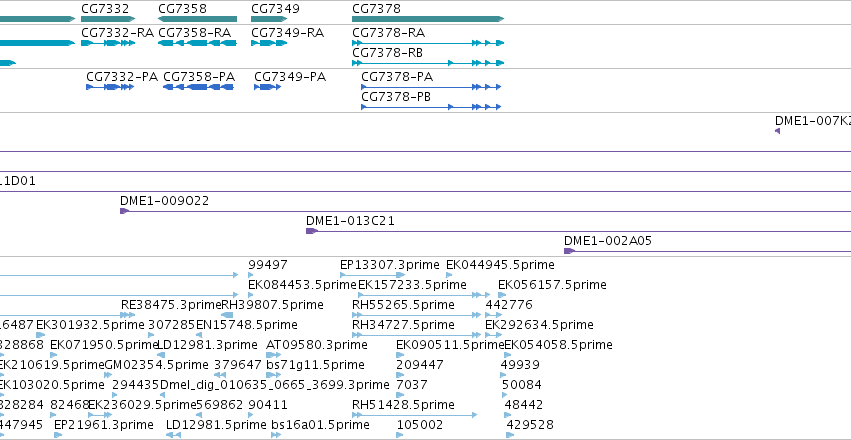Open the CG7332-RA transcript label
Viewport: 851px width, 440px height.
(x=118, y=33)
